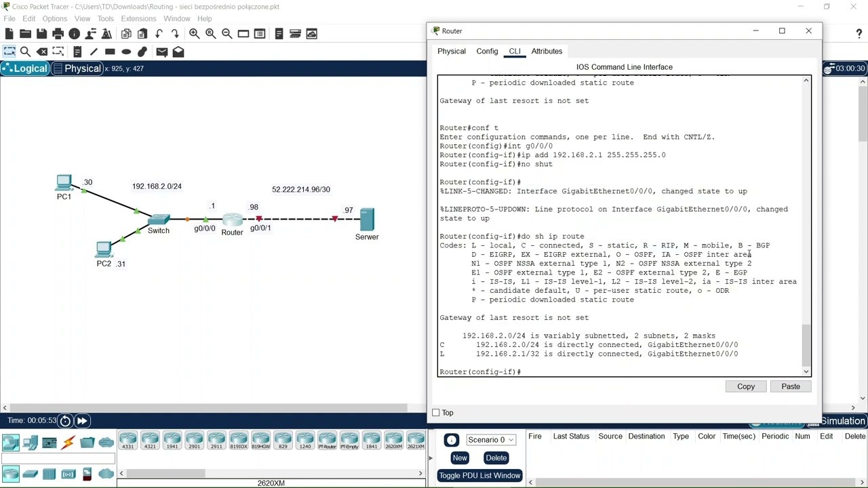This screenshot has width=868, height=488.
Task: Select the Draw Line tool
Action: coord(94,52)
